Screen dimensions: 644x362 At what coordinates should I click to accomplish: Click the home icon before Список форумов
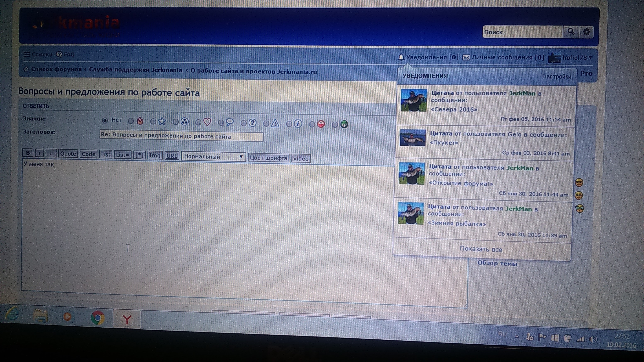[26, 69]
